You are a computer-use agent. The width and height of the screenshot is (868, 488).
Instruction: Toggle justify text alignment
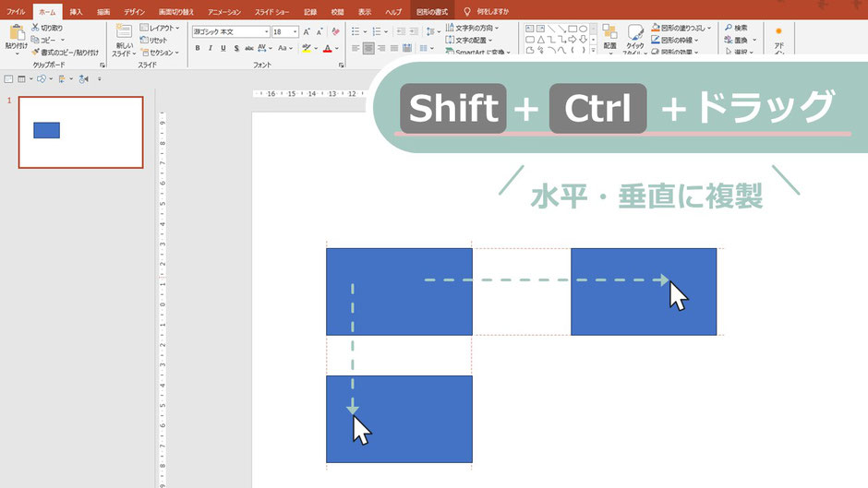tap(394, 49)
